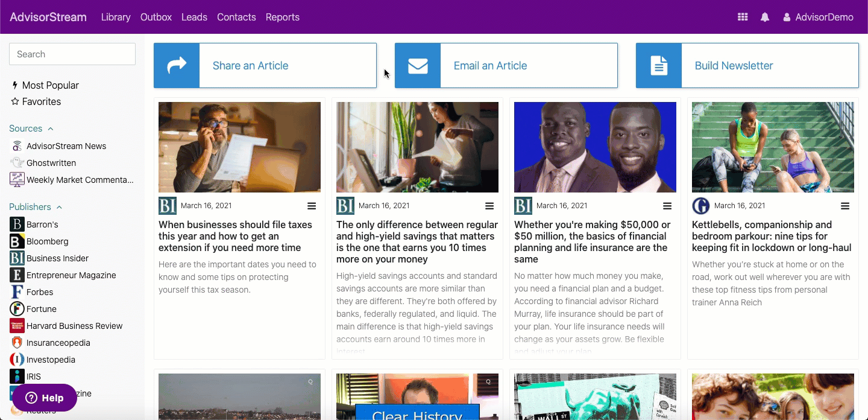Open the AdvisorDemo account menu
This screenshot has height=420, width=868.
(x=818, y=17)
